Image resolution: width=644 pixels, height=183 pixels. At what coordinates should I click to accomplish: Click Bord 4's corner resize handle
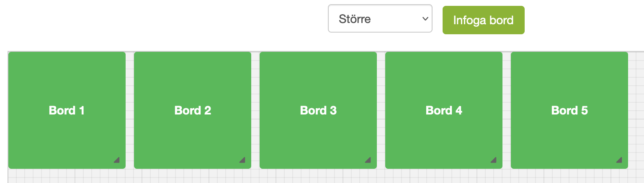pyautogui.click(x=494, y=160)
